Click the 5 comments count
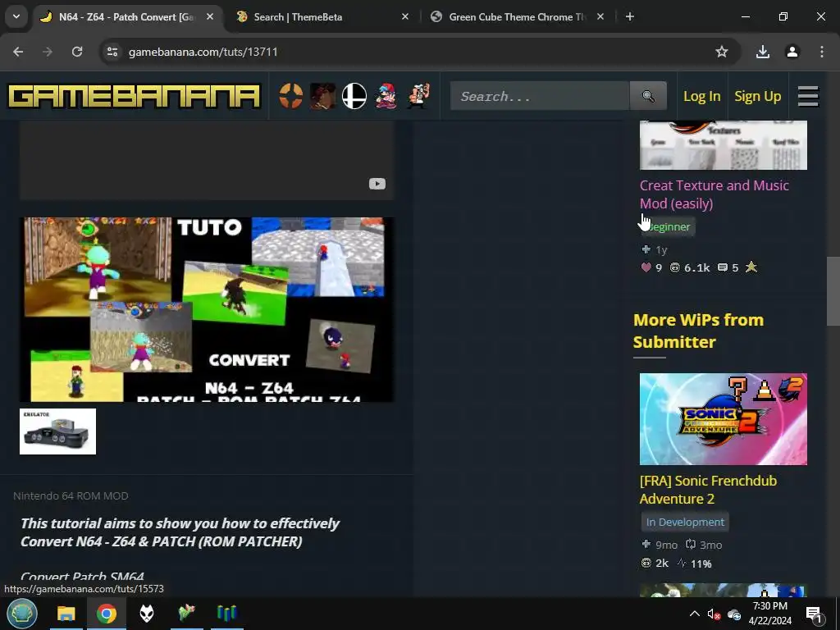The width and height of the screenshot is (840, 630). pos(728,267)
